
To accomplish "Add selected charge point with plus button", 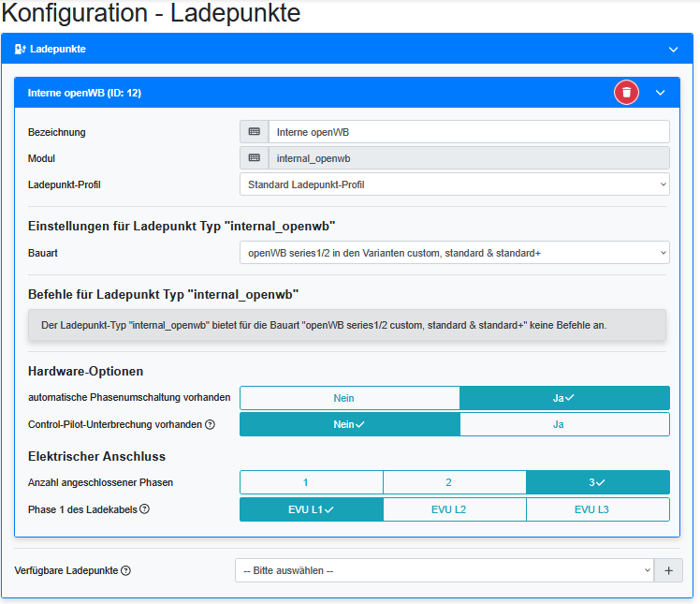I will click(668, 570).
